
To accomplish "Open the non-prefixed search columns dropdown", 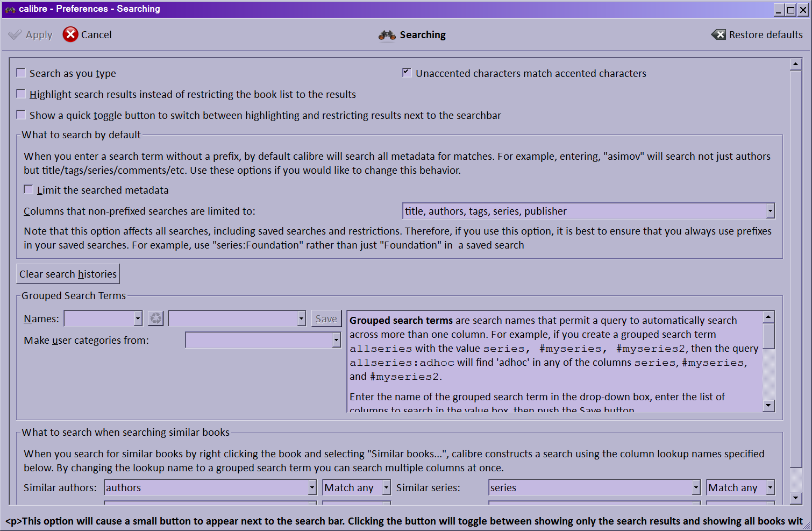I will tap(770, 211).
